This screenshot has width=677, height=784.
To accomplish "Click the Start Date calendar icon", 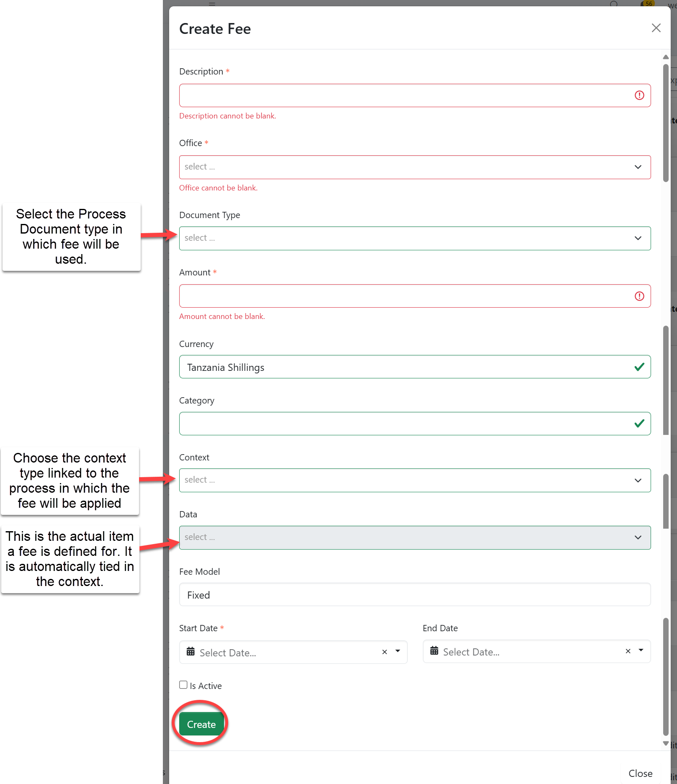I will coord(190,652).
